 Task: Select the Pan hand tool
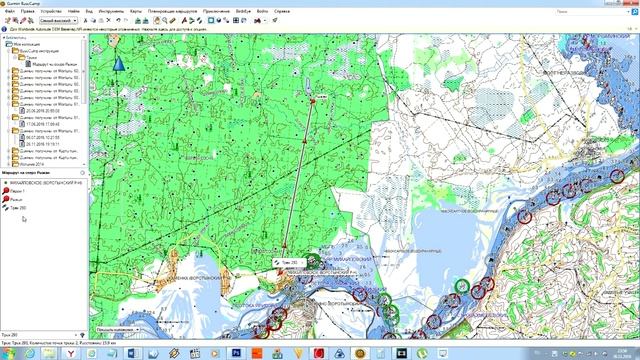(x=157, y=20)
